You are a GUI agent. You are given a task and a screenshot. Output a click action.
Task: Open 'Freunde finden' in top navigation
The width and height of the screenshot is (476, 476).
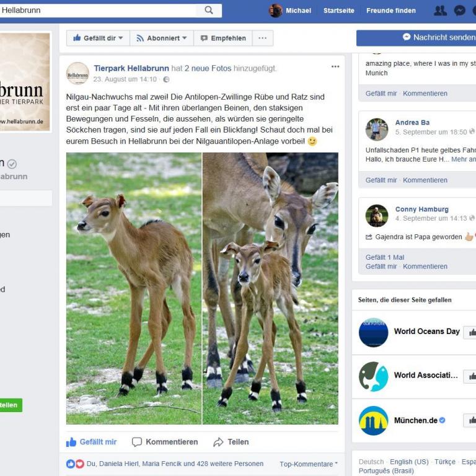(390, 11)
